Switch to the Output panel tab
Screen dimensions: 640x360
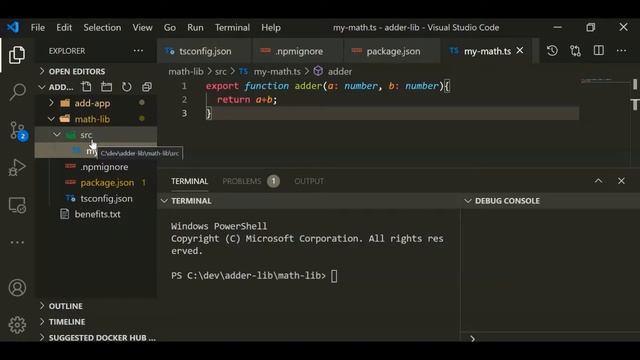point(309,181)
